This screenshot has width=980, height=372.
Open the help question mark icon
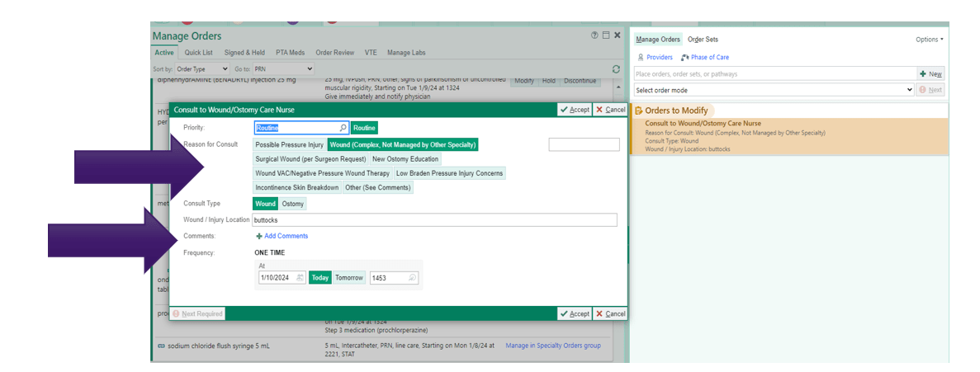point(595,35)
